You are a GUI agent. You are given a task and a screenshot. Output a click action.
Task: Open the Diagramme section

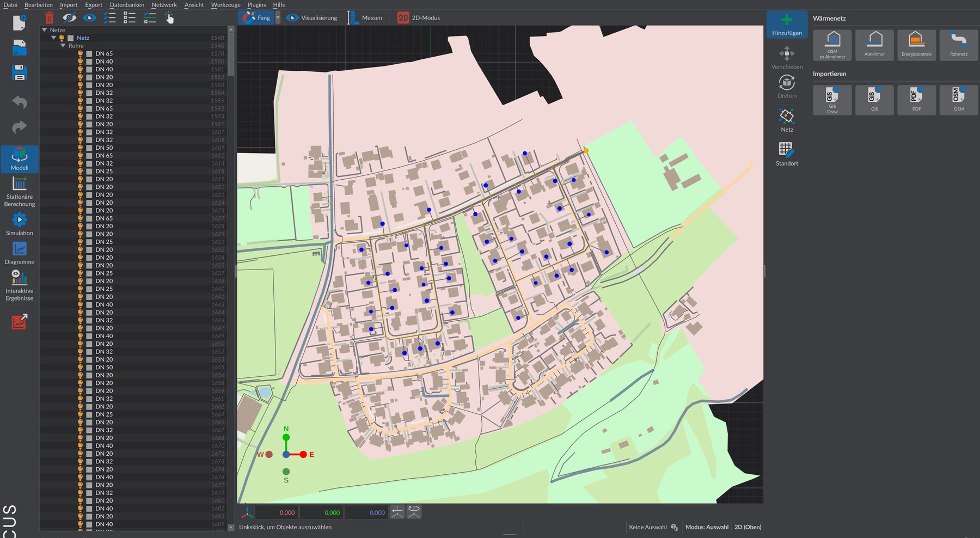coord(20,253)
